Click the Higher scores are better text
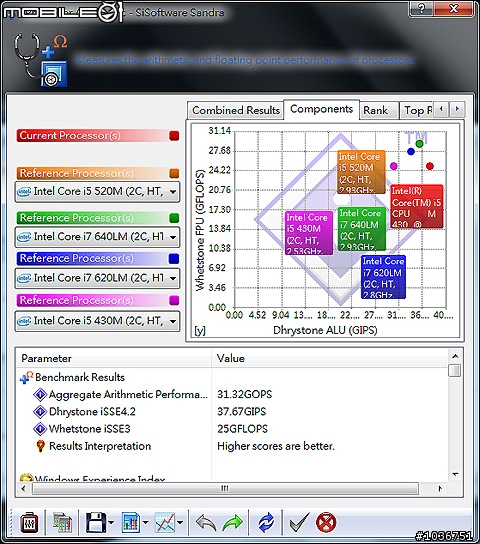 [x=276, y=446]
